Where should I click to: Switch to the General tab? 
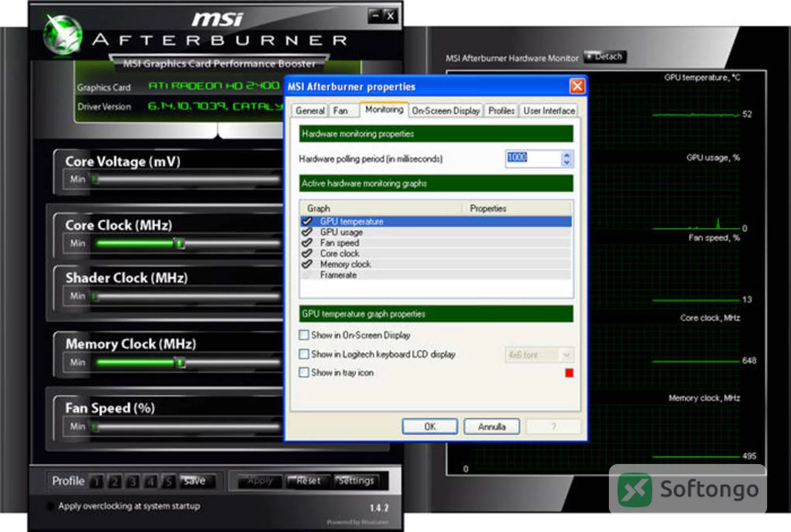point(310,110)
